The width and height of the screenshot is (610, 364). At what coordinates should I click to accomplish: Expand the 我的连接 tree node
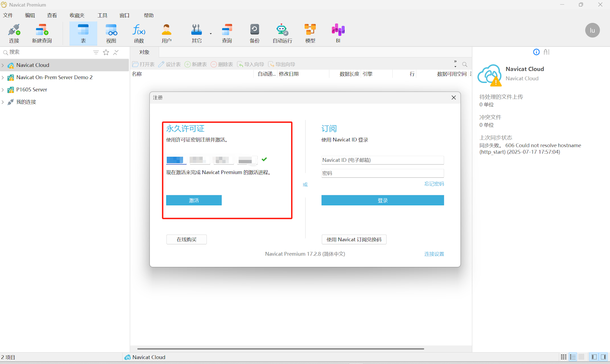[x=3, y=102]
